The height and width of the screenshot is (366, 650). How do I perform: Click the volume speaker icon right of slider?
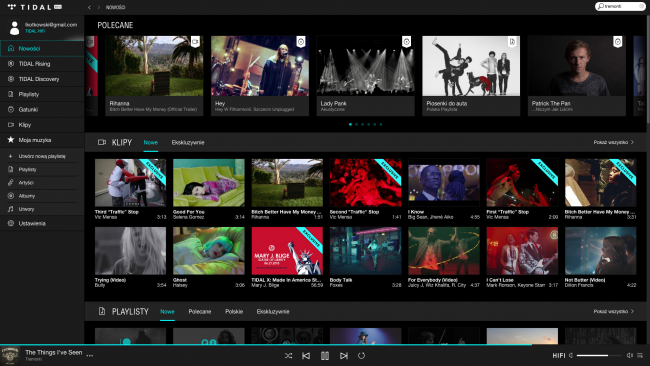tap(630, 355)
